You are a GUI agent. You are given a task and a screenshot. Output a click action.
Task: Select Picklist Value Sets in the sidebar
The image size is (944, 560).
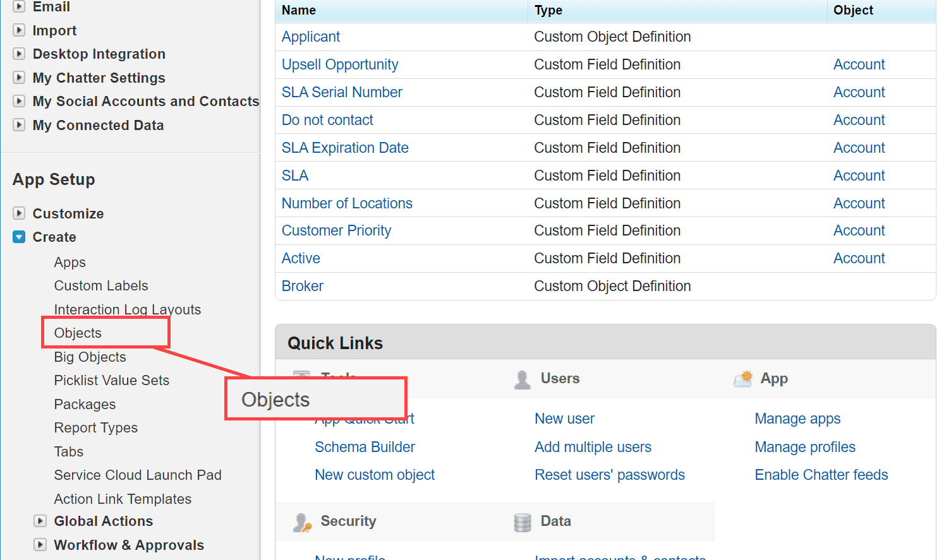pos(111,380)
